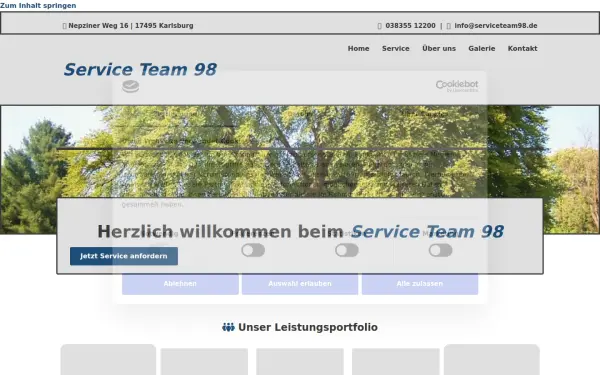Click the phone number 038355 12200
This screenshot has width=600, height=375.
pos(410,26)
